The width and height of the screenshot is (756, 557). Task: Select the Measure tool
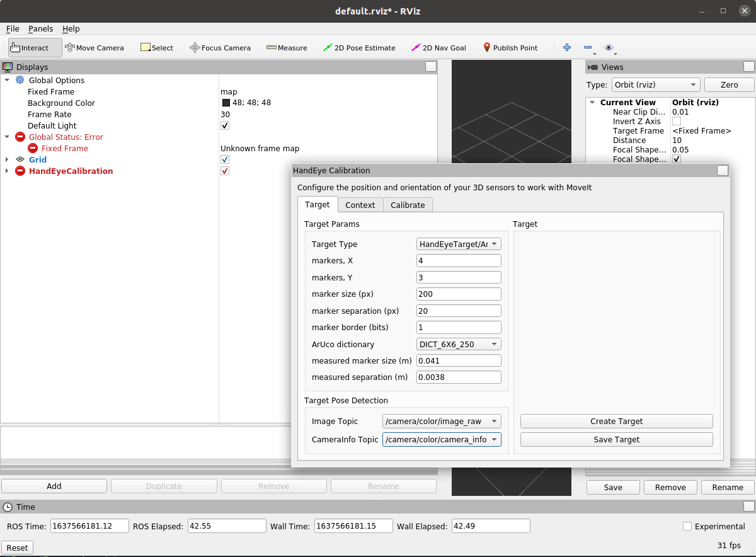tap(287, 47)
